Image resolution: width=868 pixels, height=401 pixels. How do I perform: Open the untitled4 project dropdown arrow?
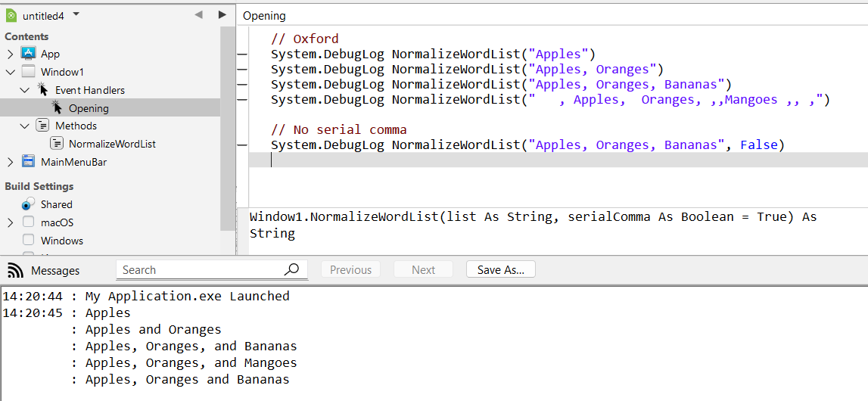pyautogui.click(x=76, y=14)
